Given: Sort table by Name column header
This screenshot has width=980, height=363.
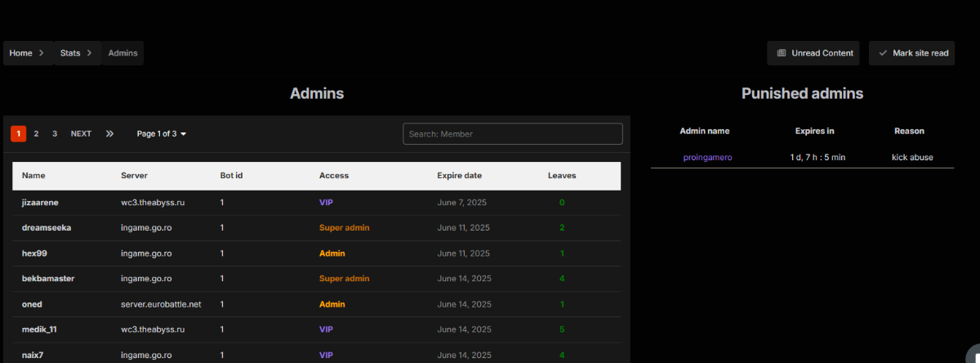Looking at the screenshot, I should pos(33,176).
